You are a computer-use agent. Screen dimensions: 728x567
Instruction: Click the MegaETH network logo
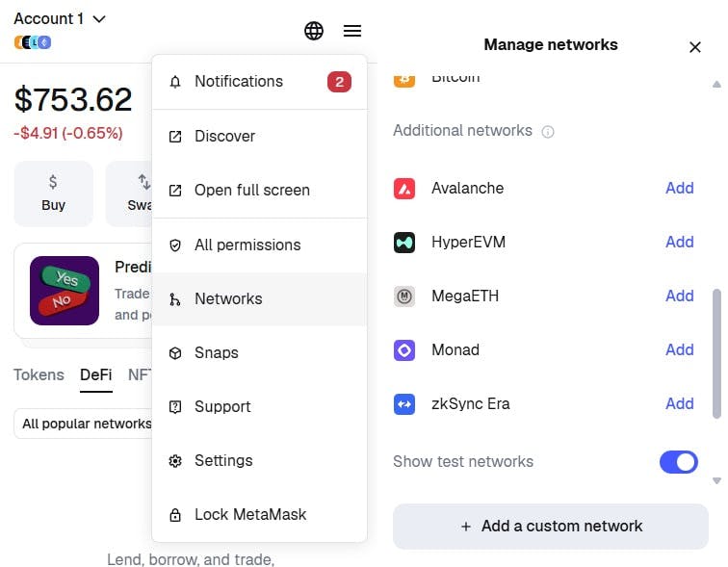tap(403, 296)
